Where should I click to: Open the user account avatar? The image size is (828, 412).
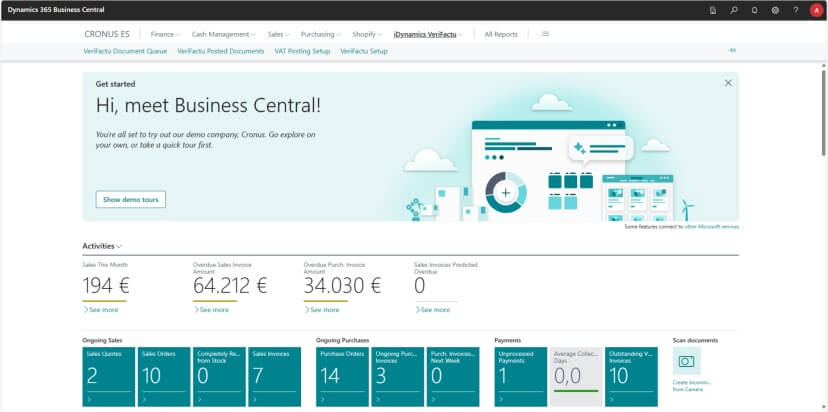click(x=816, y=10)
